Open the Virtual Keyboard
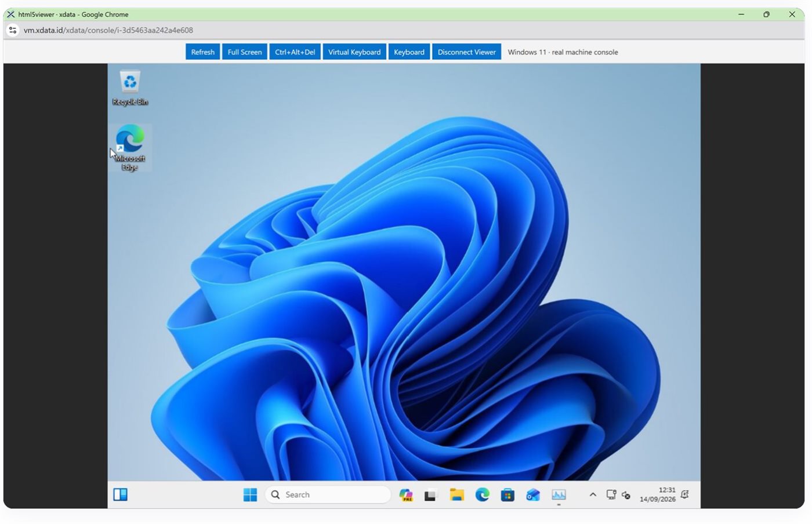The width and height of the screenshot is (812, 524). click(x=354, y=52)
